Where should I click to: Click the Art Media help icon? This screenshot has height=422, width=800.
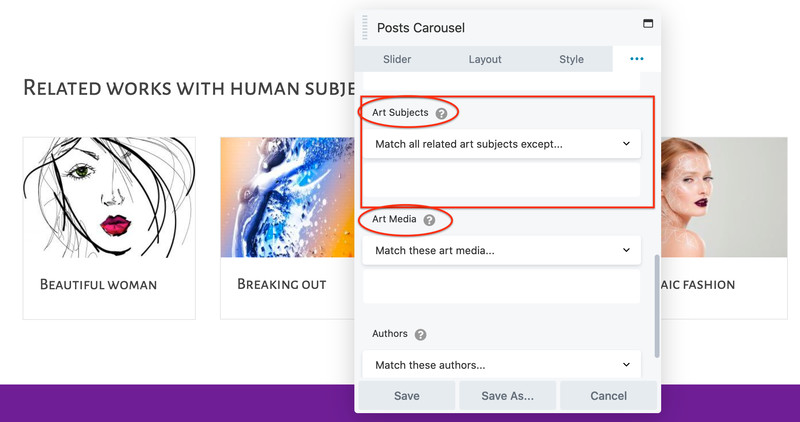tap(429, 220)
